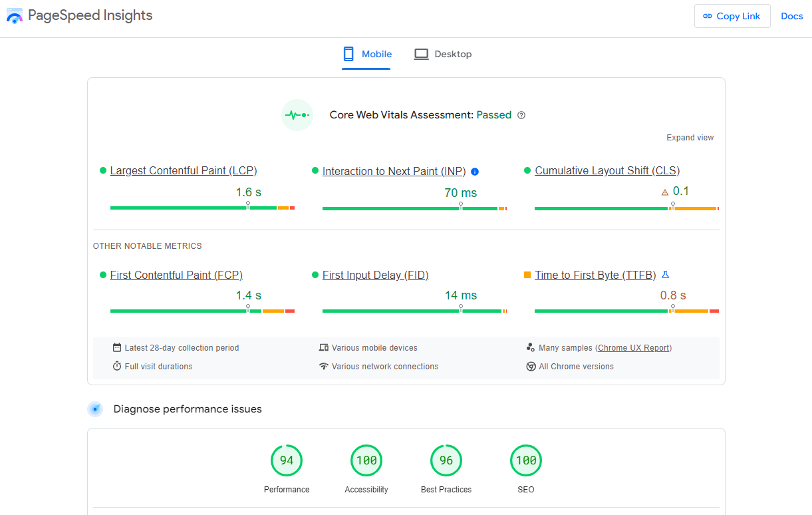Click the warning triangle beside CLS value
The width and height of the screenshot is (812, 515).
click(x=665, y=192)
